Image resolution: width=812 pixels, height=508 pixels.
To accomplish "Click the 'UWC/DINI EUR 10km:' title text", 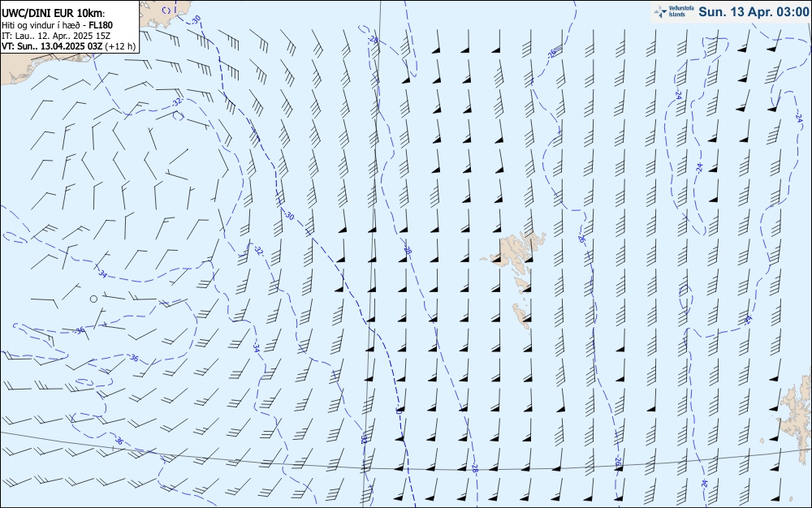I will pos(54,14).
